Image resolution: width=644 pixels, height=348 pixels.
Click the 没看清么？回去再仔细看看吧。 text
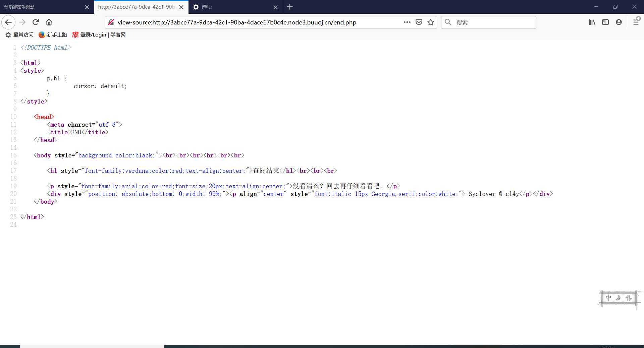pos(338,186)
